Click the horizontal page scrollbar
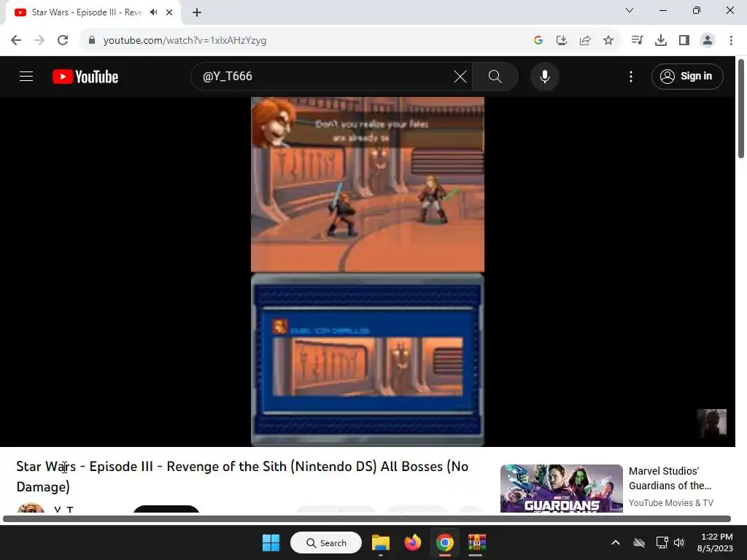The height and width of the screenshot is (560, 747). 367,518
